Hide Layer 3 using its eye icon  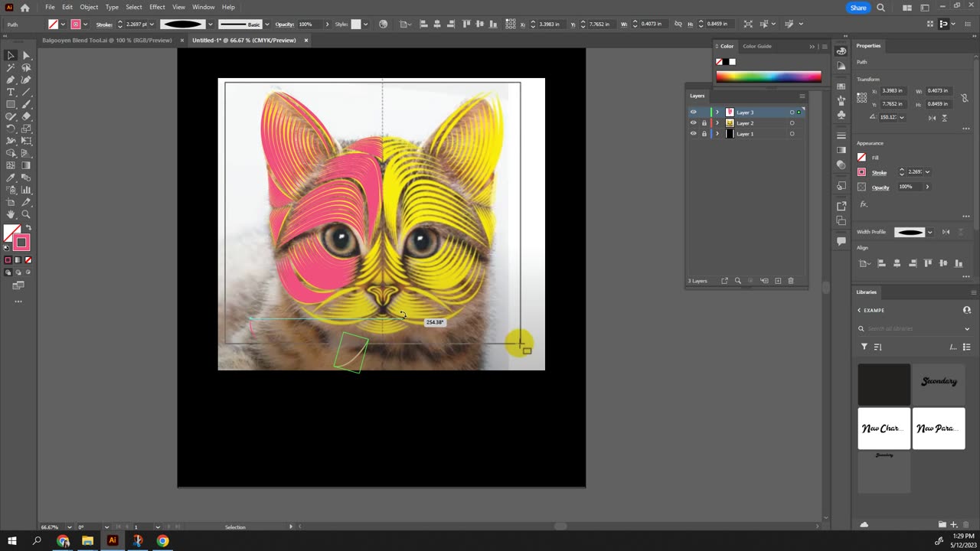694,112
